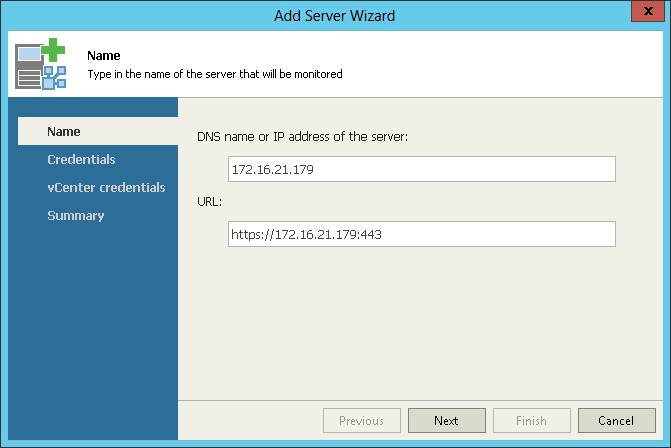Viewport: 671px width, 448px height.
Task: Go to the Credentials step
Action: tap(81, 160)
